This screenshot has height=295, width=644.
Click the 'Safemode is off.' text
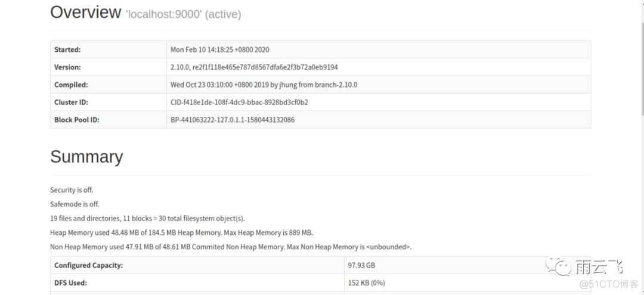(x=74, y=204)
